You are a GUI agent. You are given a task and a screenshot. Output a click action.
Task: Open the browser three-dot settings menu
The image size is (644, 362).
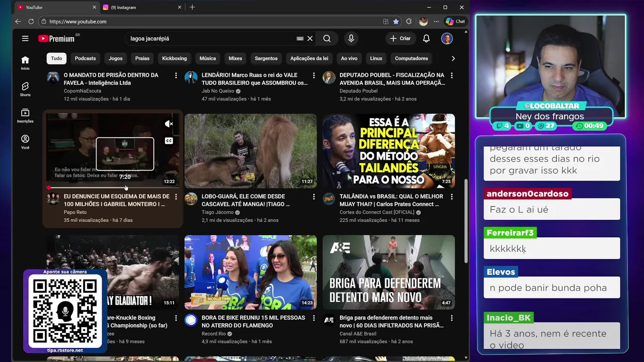tap(436, 22)
